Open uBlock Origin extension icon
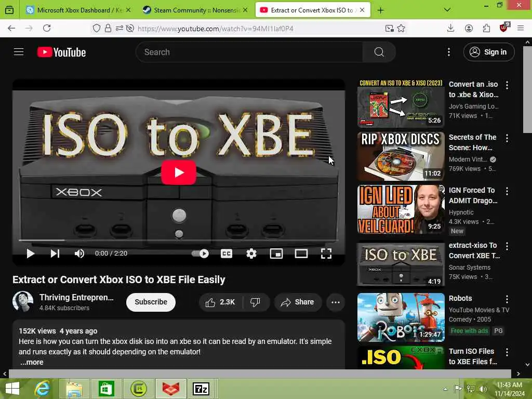Viewport: 532px width, 399px height. tap(504, 28)
